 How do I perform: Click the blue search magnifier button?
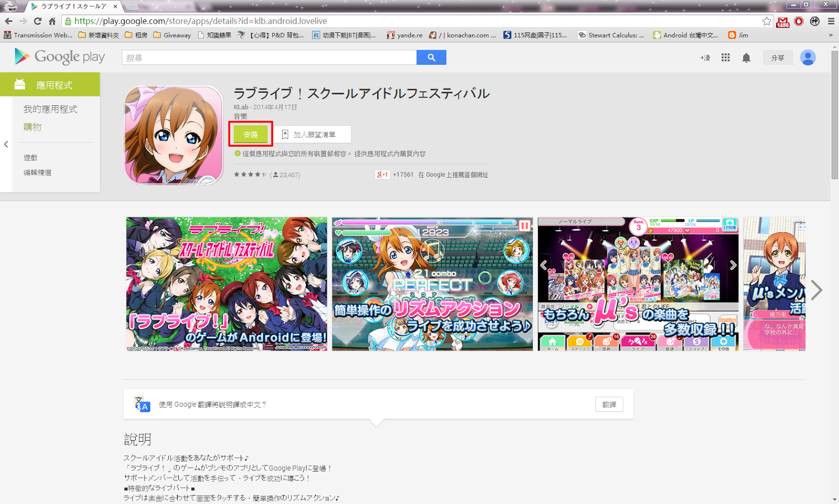pyautogui.click(x=431, y=58)
